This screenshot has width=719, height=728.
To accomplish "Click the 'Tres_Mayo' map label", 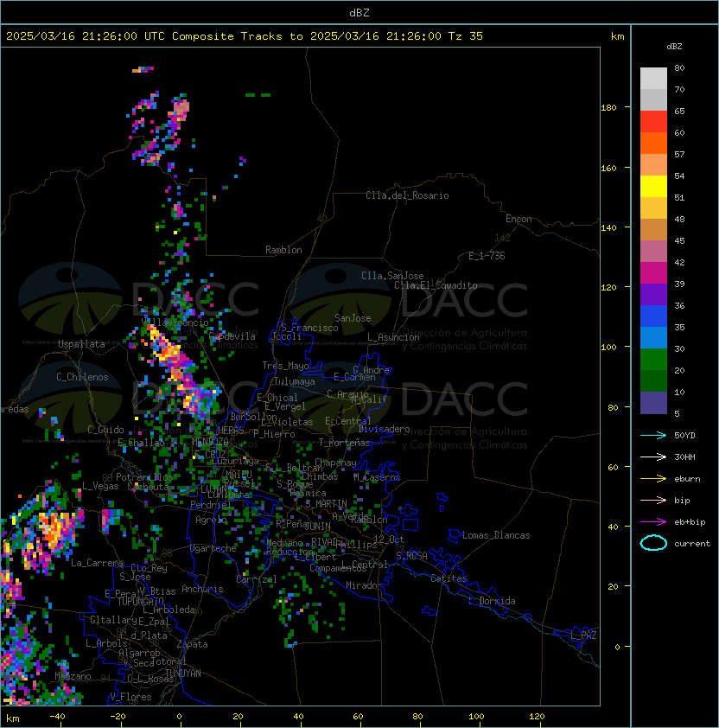I will pyautogui.click(x=285, y=366).
